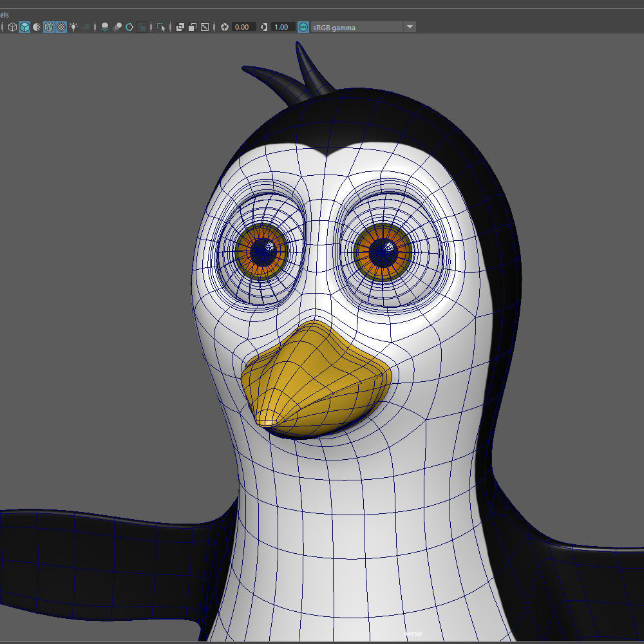Toggle screen space ambient occlusion
This screenshot has height=644, width=644.
click(105, 27)
